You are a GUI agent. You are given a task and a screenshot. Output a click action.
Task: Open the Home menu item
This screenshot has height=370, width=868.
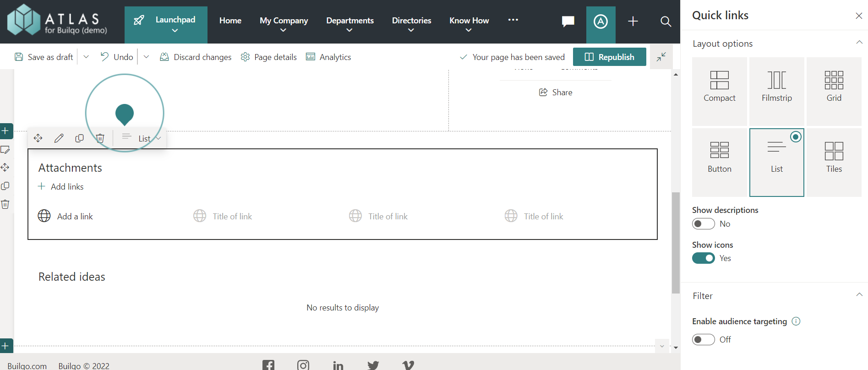230,21
